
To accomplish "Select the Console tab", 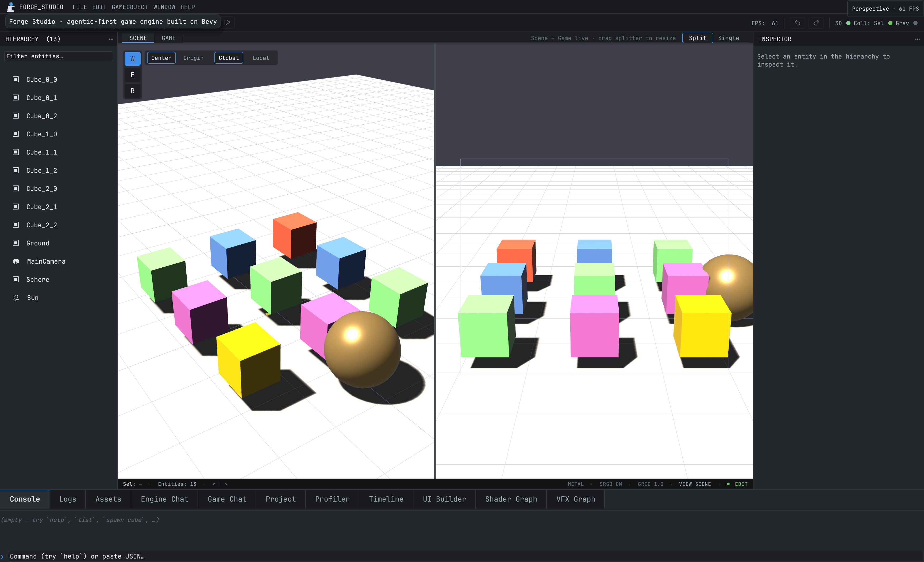I will pyautogui.click(x=25, y=499).
